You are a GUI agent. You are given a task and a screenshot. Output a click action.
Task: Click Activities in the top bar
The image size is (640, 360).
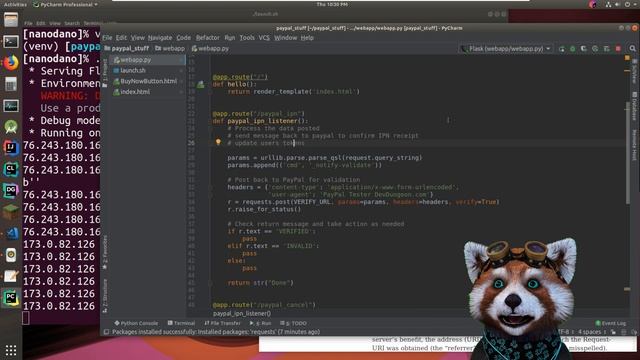pos(15,4)
